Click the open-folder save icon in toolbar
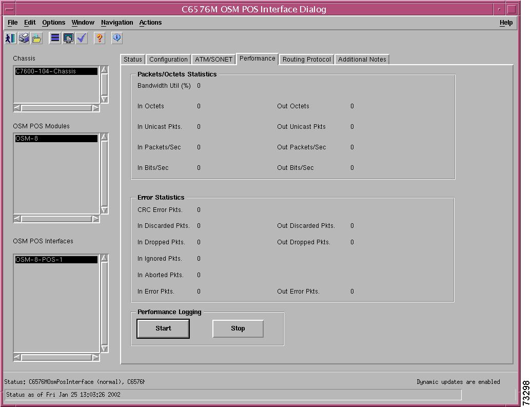 (36, 38)
